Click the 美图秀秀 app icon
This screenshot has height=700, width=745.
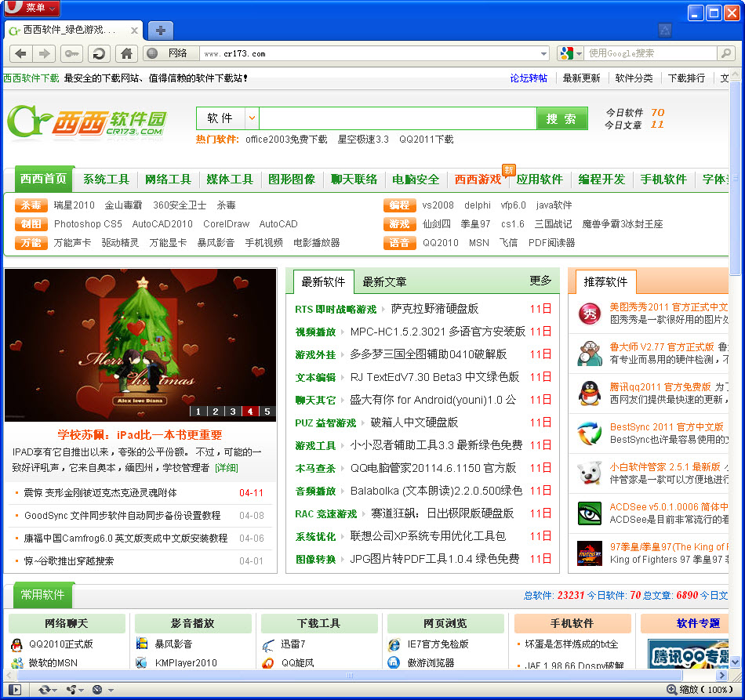(x=590, y=314)
